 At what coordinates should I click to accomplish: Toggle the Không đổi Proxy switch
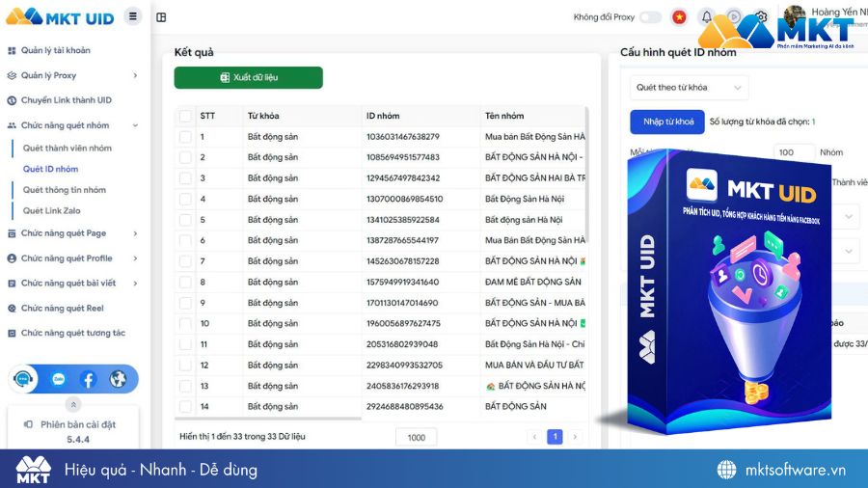[x=650, y=17]
